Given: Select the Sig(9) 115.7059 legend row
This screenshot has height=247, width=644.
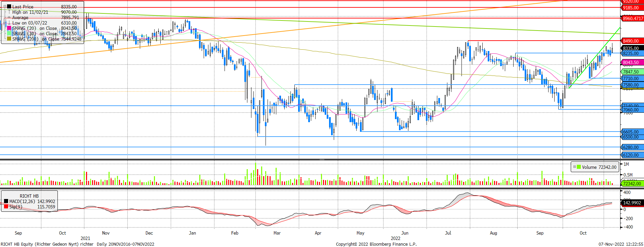Looking at the screenshot, I should click(x=30, y=207).
